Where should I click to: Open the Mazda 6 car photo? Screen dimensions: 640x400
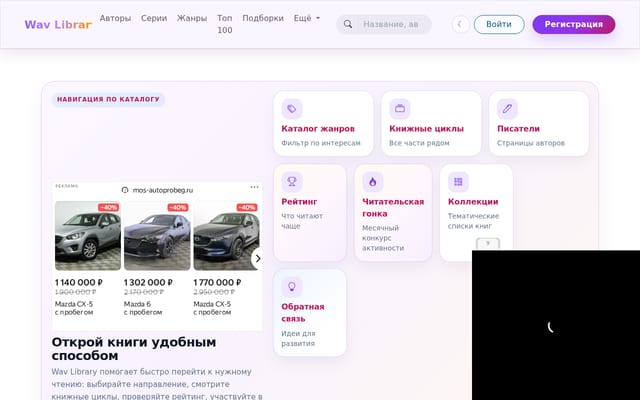[157, 236]
